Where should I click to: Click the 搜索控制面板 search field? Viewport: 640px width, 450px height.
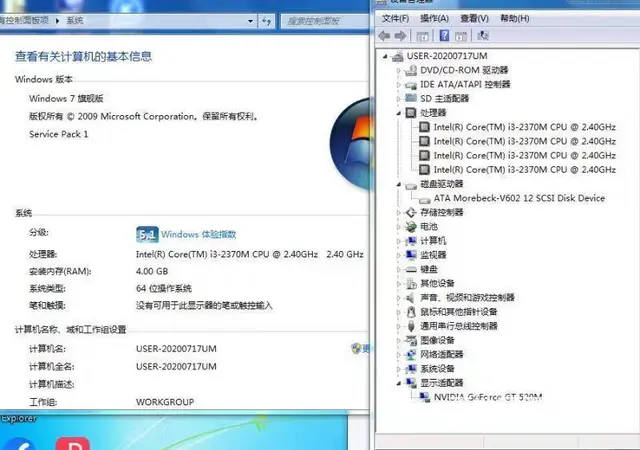[324, 21]
